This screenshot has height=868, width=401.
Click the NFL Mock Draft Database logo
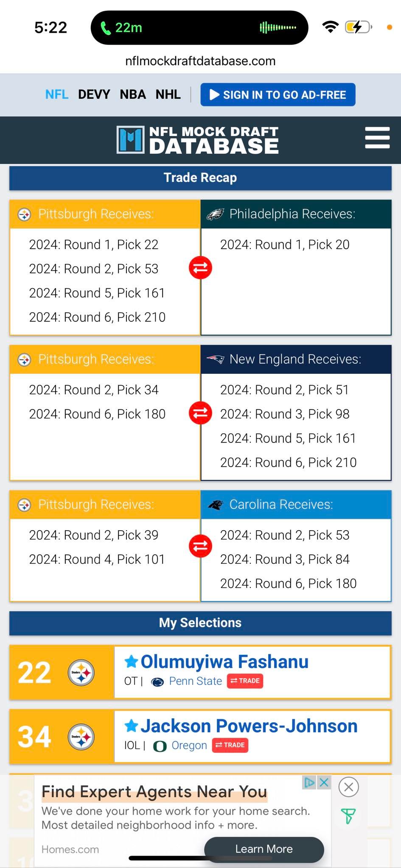coord(198,139)
